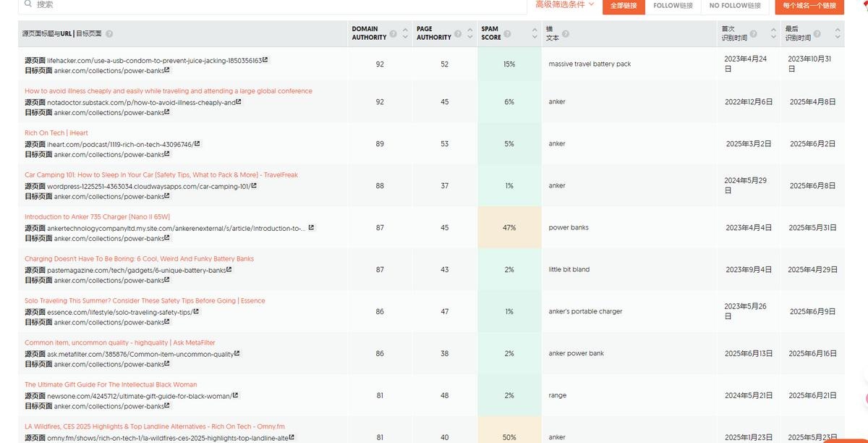Viewport: 868px width, 443px height.
Task: Click the '2025年6月13日' first seen date
Action: click(749, 354)
